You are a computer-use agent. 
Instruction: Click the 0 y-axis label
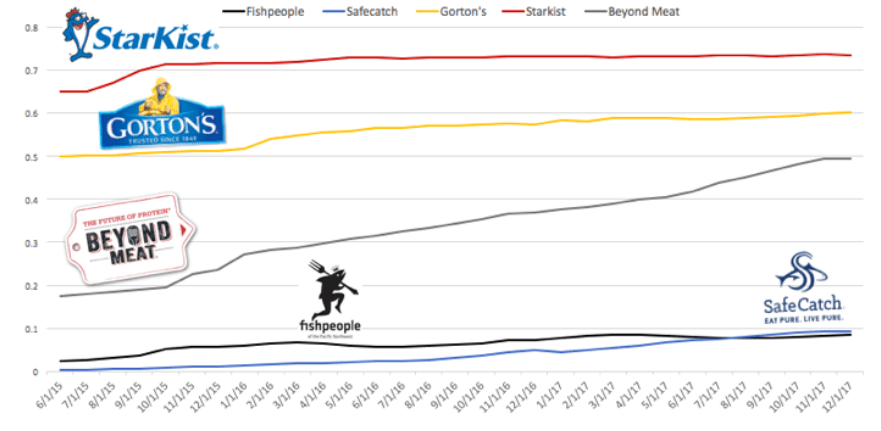(x=37, y=371)
